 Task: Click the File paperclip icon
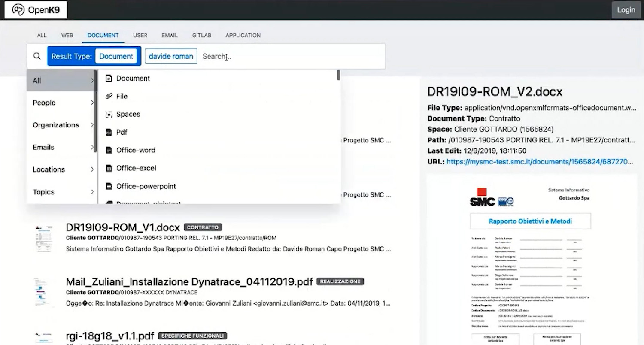pos(109,96)
